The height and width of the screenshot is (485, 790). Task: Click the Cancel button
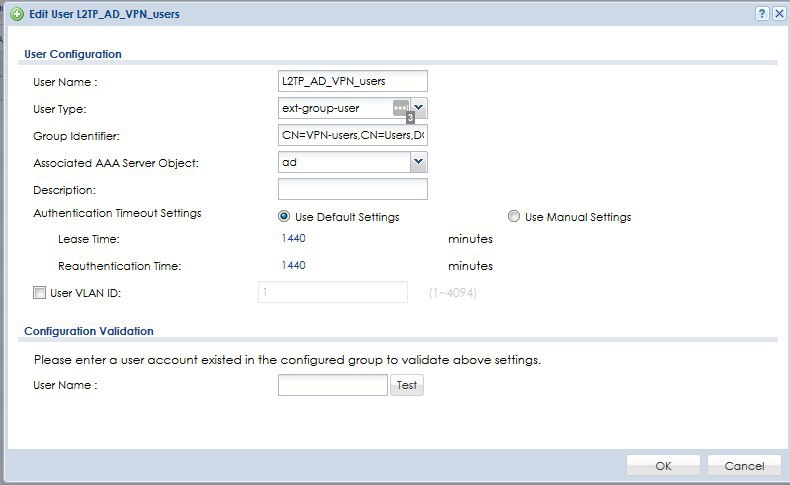[x=744, y=465]
